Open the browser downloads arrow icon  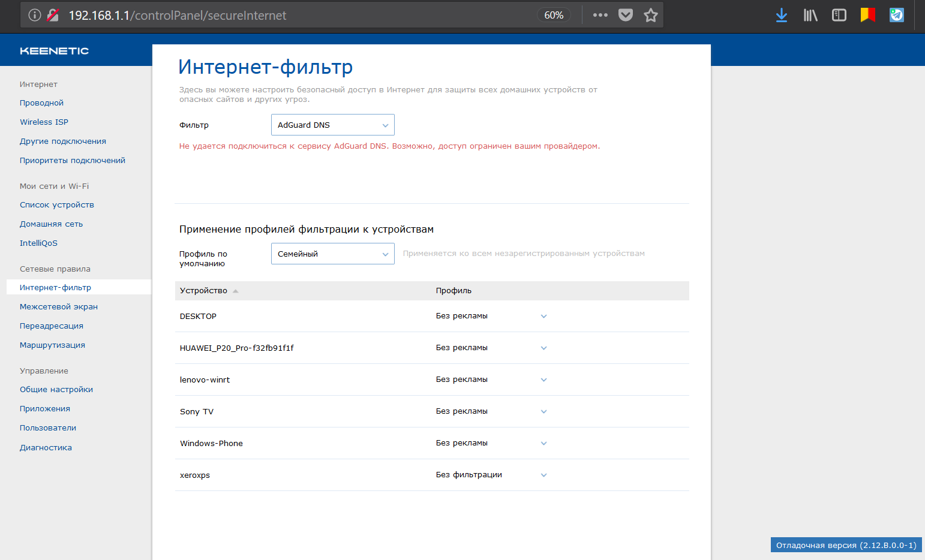pos(782,15)
